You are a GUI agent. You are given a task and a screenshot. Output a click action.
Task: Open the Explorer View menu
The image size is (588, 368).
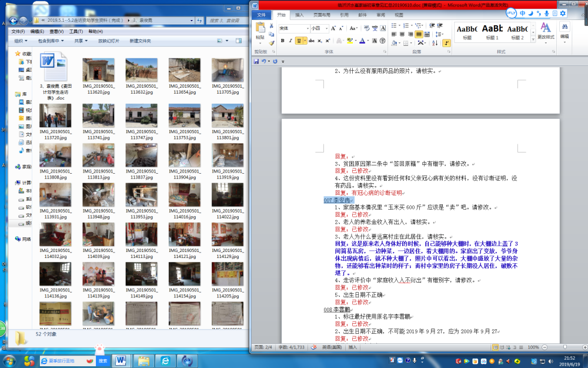click(56, 32)
